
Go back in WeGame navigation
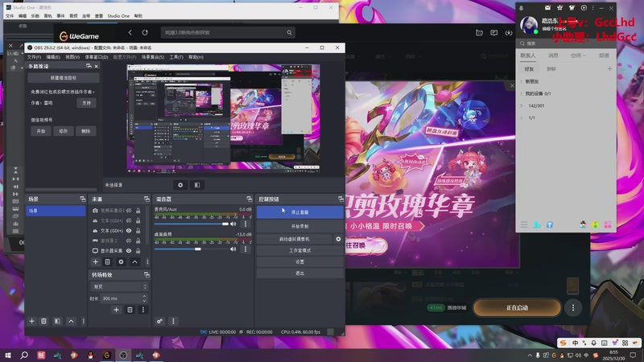point(130,32)
